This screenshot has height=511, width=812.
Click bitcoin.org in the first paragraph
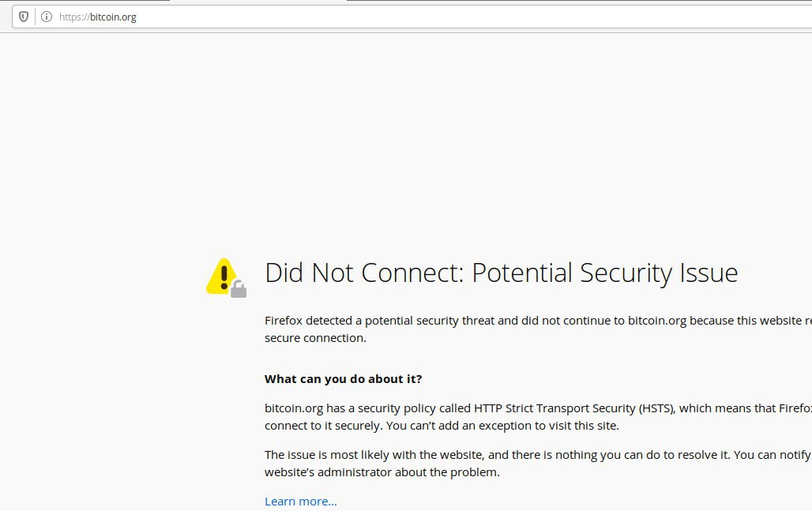(657, 321)
